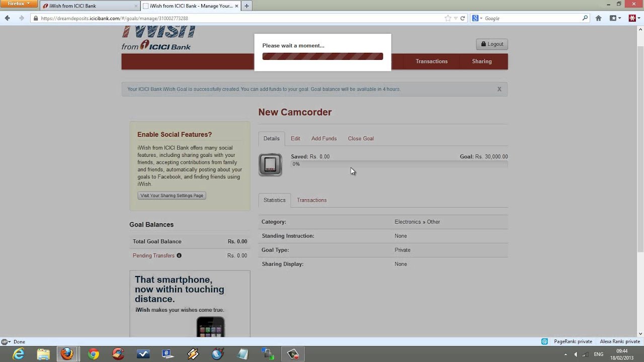Launch Google Chrome from the taskbar

coord(93,354)
